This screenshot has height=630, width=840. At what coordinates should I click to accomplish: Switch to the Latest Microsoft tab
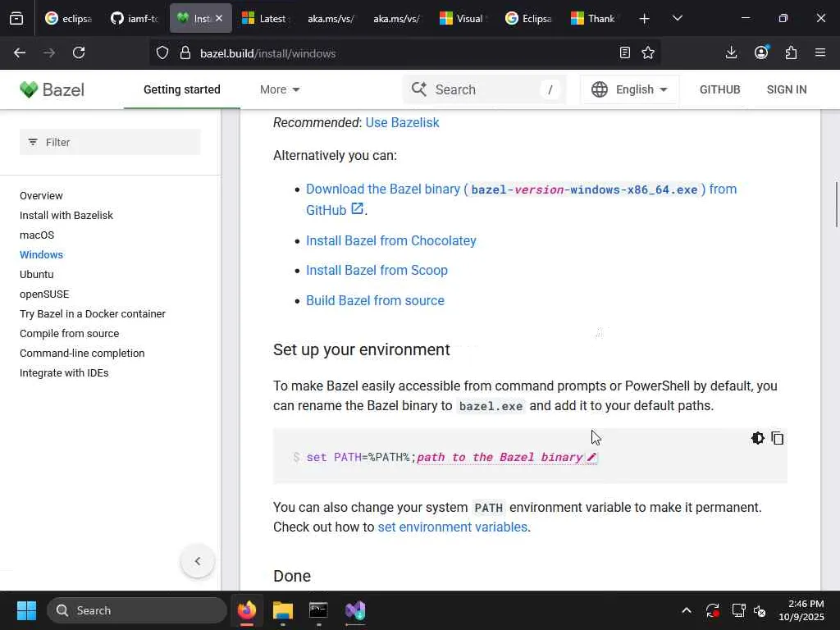tap(265, 19)
